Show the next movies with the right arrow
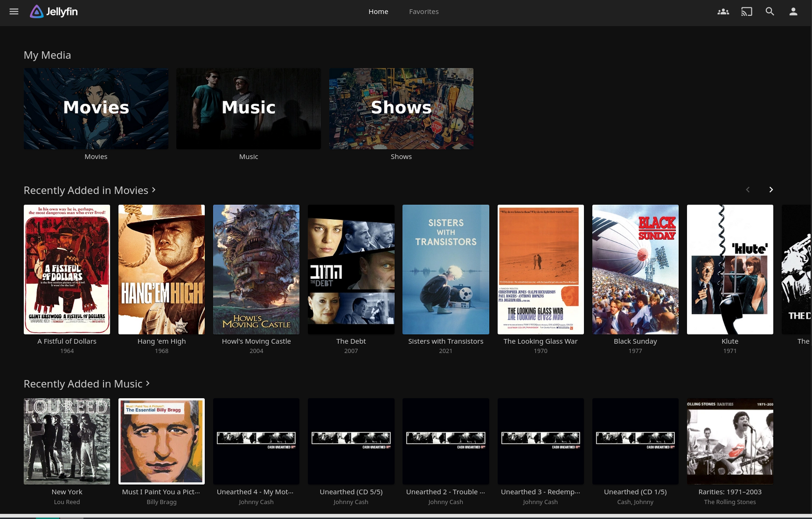812x519 pixels. pyautogui.click(x=771, y=190)
